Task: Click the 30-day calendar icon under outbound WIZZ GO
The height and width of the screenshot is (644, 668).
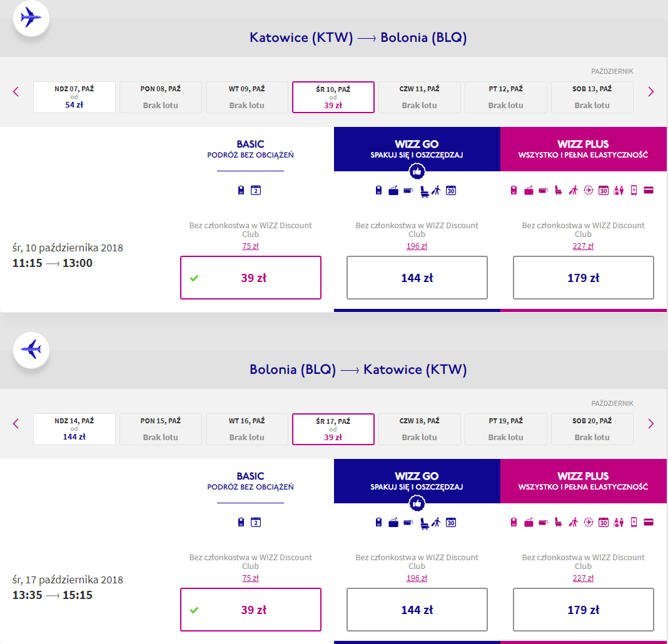Action: click(451, 191)
